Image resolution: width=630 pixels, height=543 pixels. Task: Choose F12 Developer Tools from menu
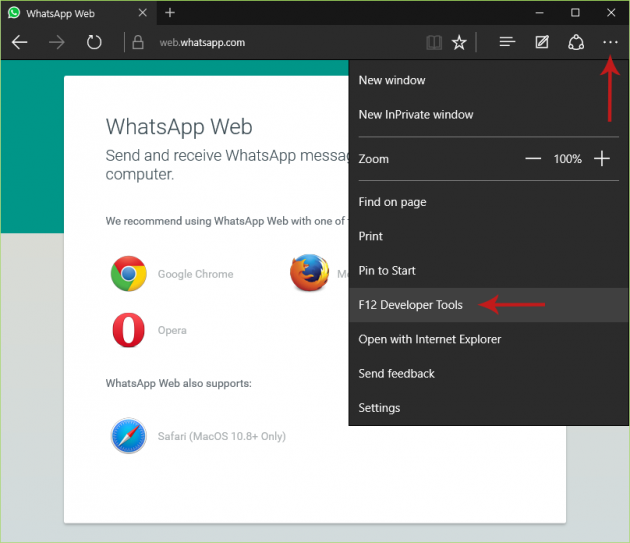410,305
